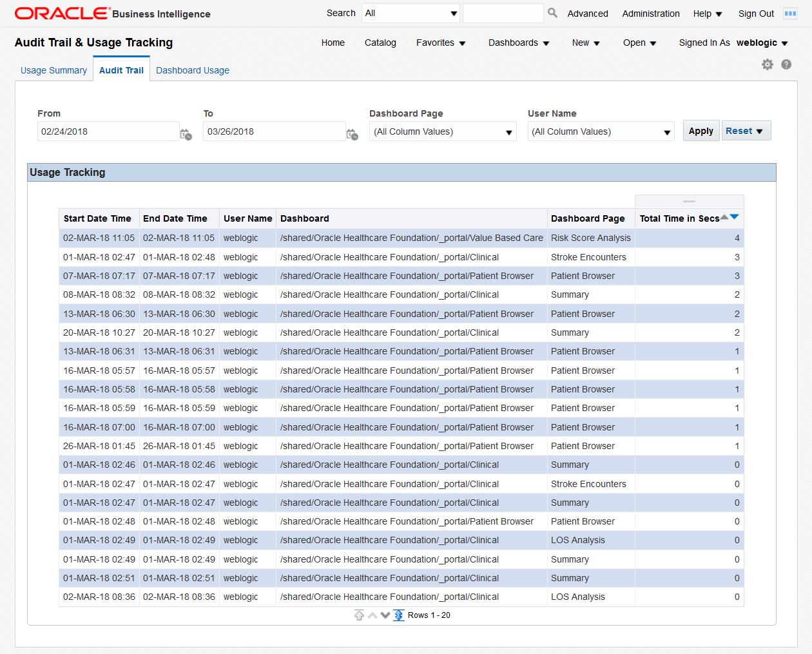The height and width of the screenshot is (654, 812).
Task: Click the search magnifying glass icon
Action: (552, 12)
